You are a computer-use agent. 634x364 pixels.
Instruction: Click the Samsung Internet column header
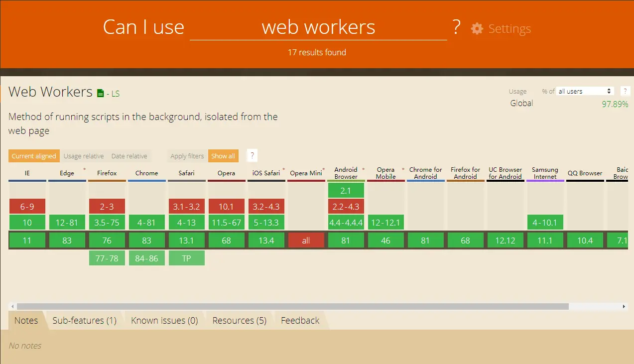click(x=545, y=173)
